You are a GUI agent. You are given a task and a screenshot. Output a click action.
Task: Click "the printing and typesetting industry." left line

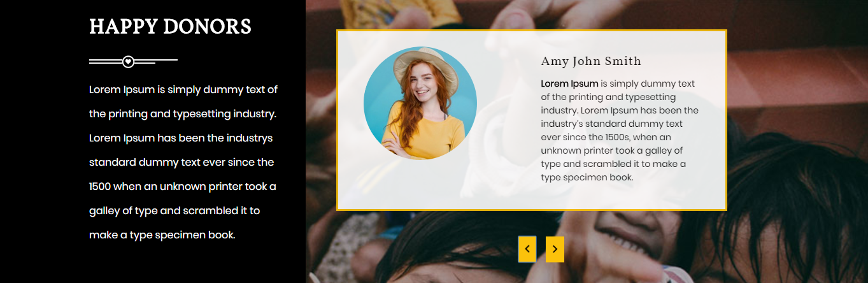point(183,114)
